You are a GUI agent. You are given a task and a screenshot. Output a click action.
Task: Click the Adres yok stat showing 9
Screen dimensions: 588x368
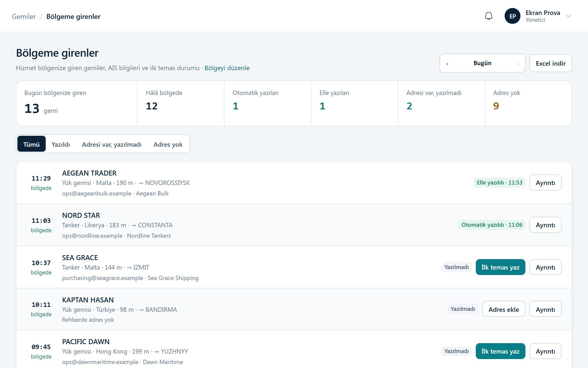[x=528, y=103]
